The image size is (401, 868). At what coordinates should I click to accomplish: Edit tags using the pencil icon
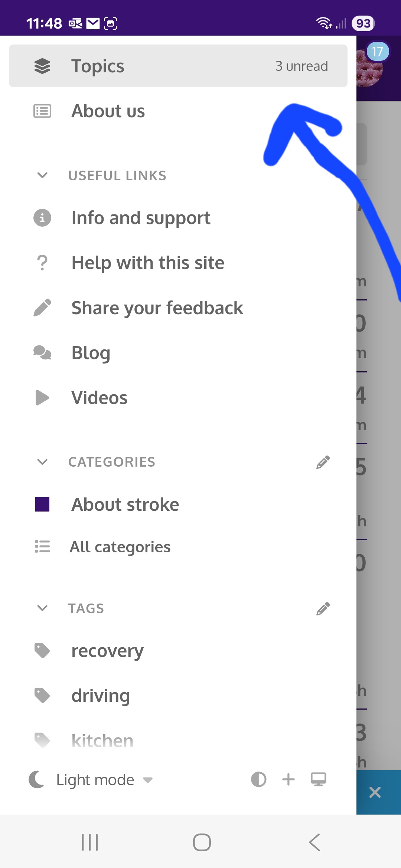pyautogui.click(x=323, y=608)
